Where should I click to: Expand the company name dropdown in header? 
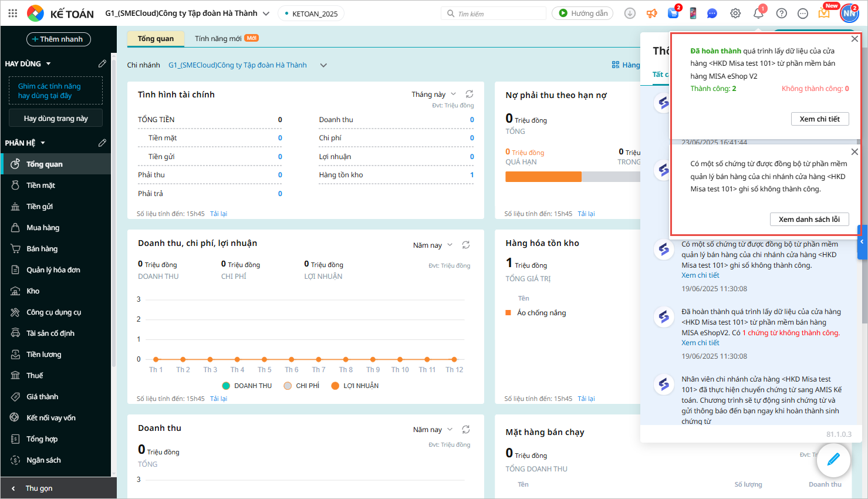click(266, 14)
